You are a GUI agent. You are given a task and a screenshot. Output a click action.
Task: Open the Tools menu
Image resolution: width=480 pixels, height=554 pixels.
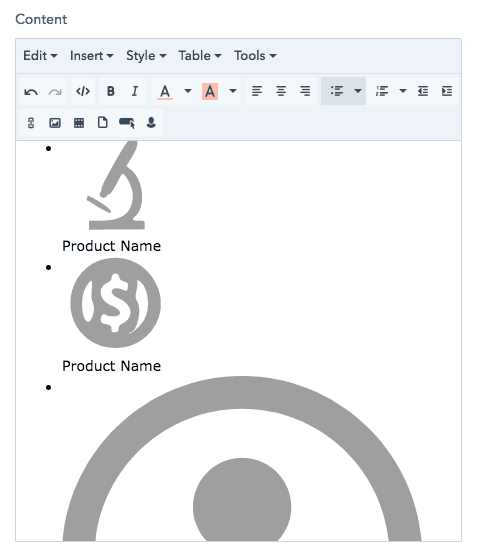pyautogui.click(x=255, y=56)
